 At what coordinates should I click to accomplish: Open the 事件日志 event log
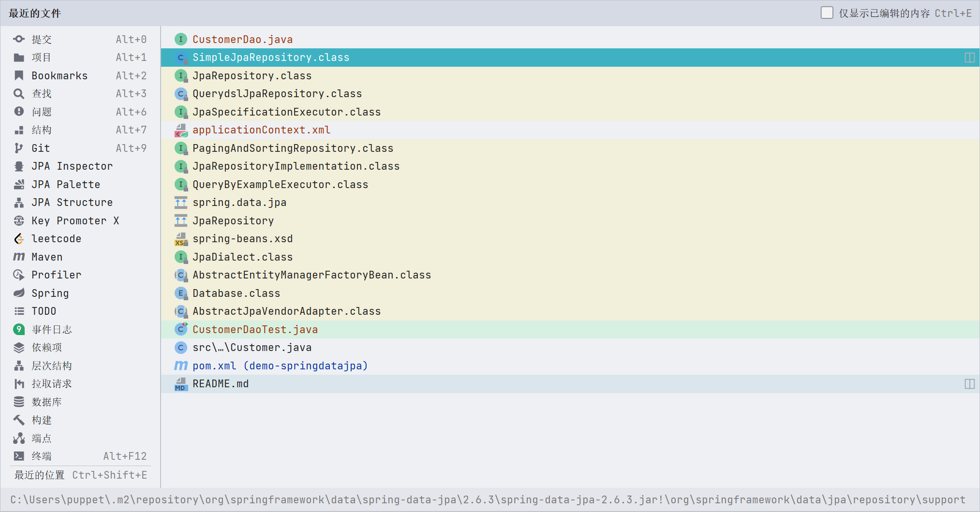click(51, 330)
